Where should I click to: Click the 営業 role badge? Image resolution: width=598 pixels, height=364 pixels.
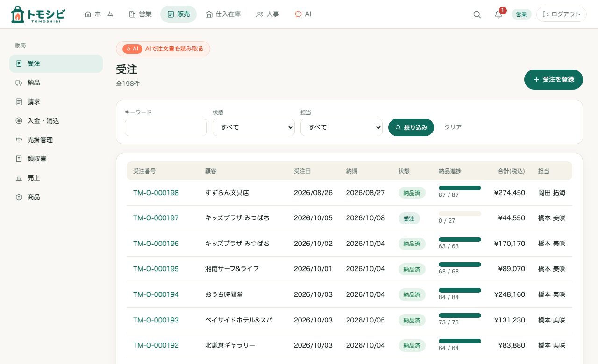click(x=521, y=14)
